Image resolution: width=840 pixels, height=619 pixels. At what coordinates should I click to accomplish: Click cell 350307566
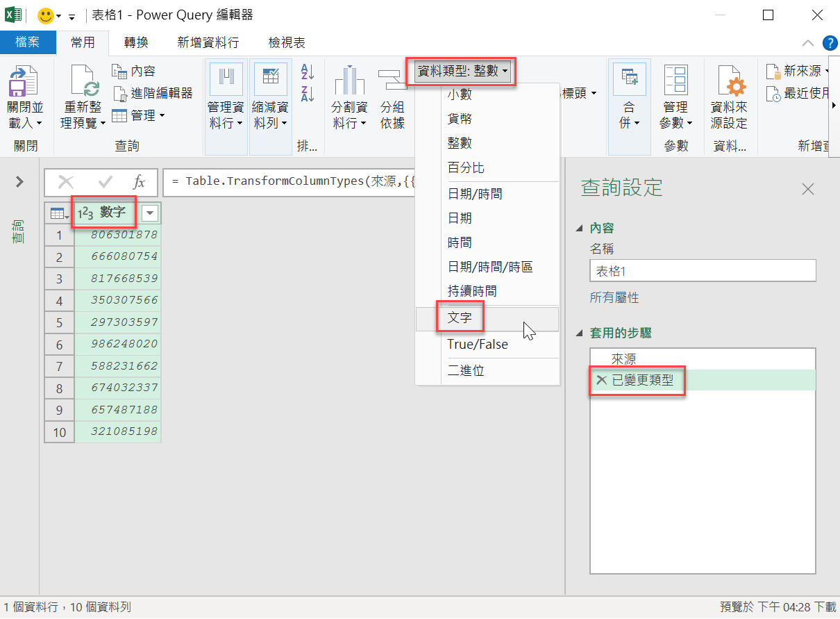[118, 300]
